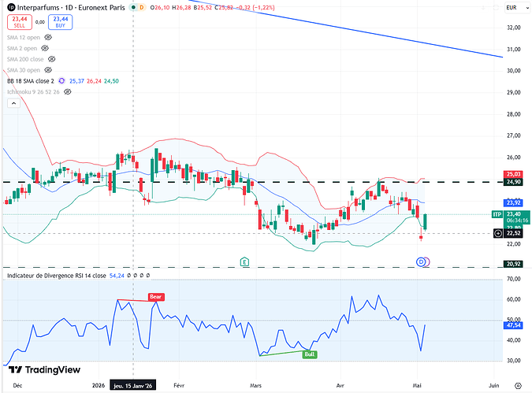Click the BB upper value 26,24
The image size is (532, 393).
coord(94,81)
